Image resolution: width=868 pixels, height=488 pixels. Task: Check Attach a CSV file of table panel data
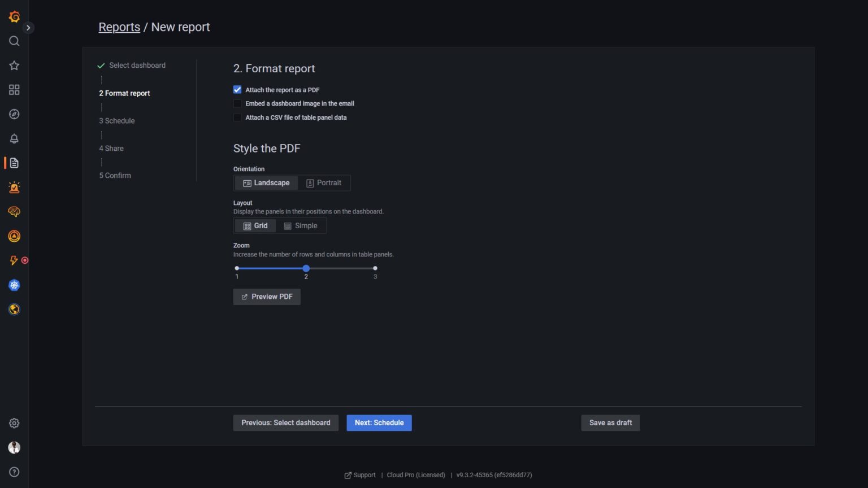(237, 117)
